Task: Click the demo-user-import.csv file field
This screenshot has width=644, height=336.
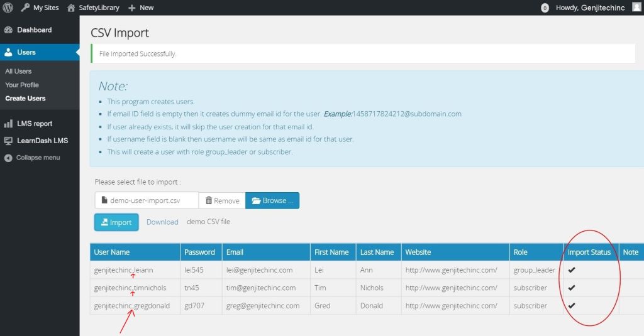Action: 147,200
